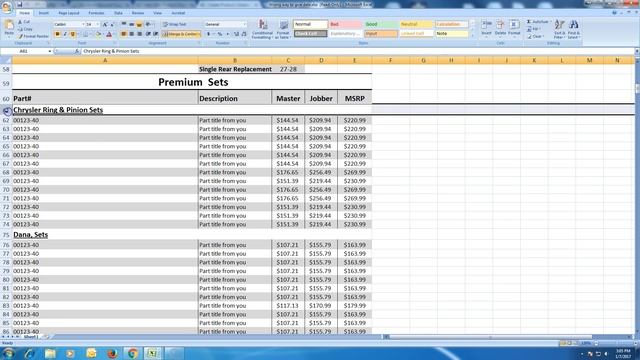Open the font name dropdown
640x360 pixels.
pyautogui.click(x=83, y=24)
